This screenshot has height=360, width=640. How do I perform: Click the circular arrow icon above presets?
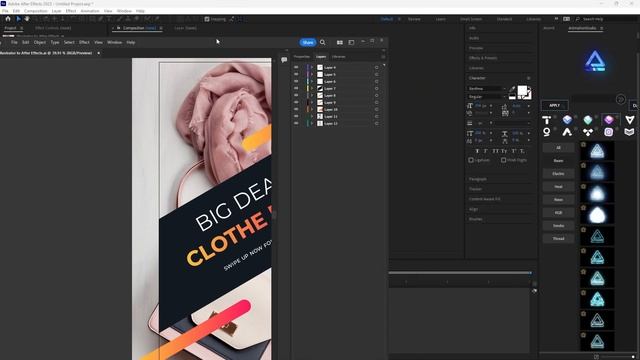click(x=620, y=99)
